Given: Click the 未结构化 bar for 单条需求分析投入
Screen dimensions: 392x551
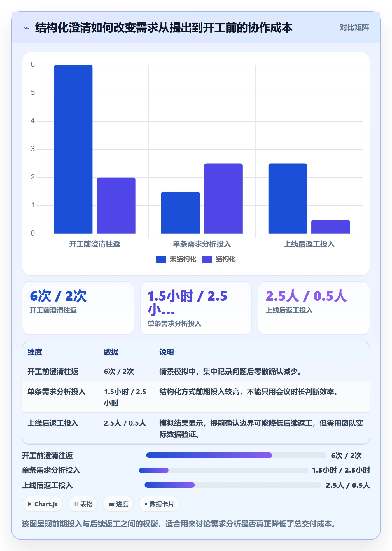Looking at the screenshot, I should click(x=180, y=213).
